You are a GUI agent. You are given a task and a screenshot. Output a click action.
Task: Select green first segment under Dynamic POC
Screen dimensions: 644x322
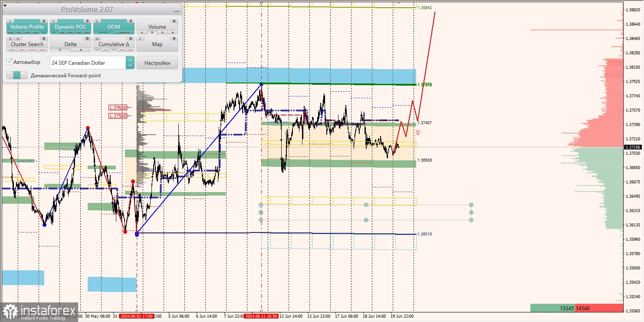pos(54,33)
